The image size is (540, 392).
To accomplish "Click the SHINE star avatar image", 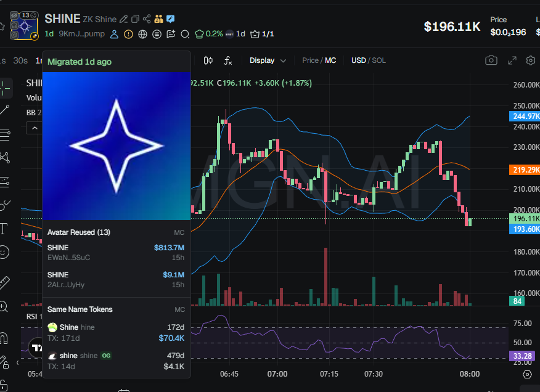I will [x=117, y=147].
